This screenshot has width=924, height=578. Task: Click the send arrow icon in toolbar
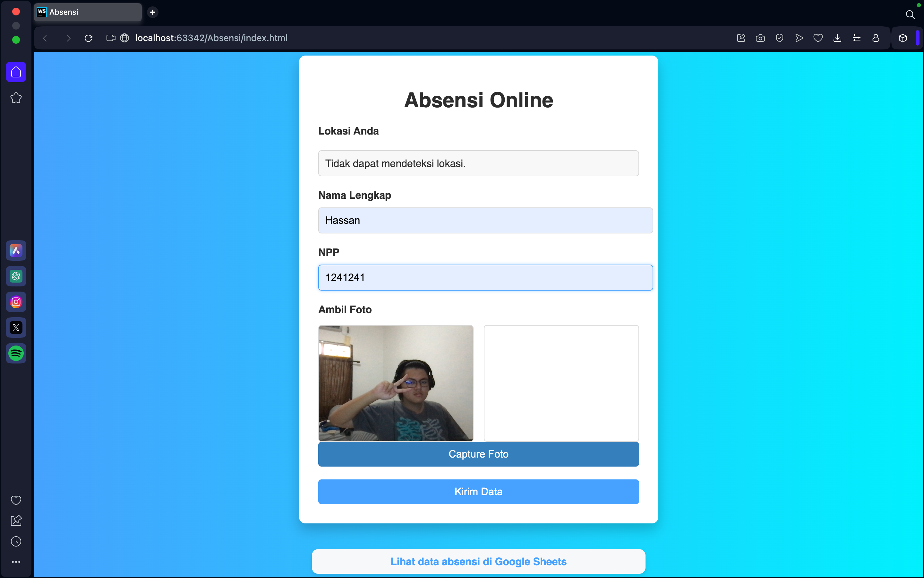[799, 38]
